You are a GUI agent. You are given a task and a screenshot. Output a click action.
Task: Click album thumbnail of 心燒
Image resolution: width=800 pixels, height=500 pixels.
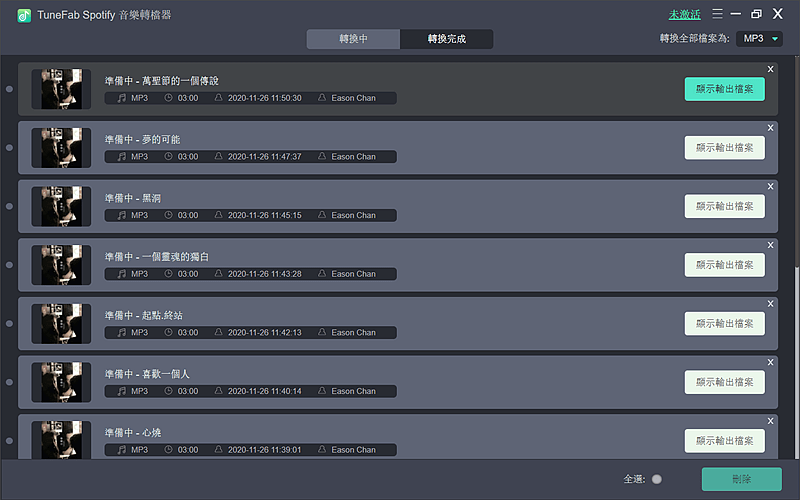(61, 440)
